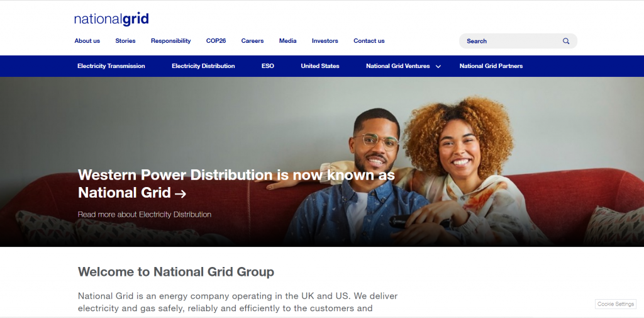The height and width of the screenshot is (318, 644).
Task: Expand the National Grid Ventures chevron
Action: click(x=438, y=66)
